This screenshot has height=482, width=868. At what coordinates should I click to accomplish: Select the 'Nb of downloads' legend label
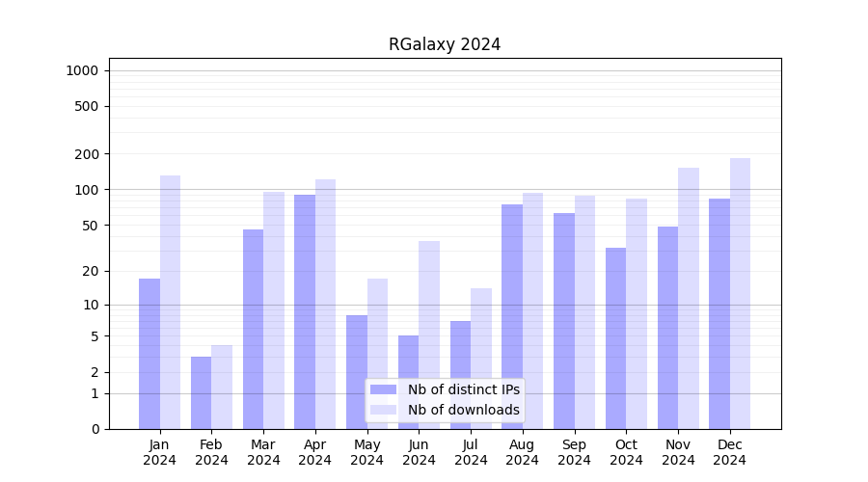tap(463, 410)
